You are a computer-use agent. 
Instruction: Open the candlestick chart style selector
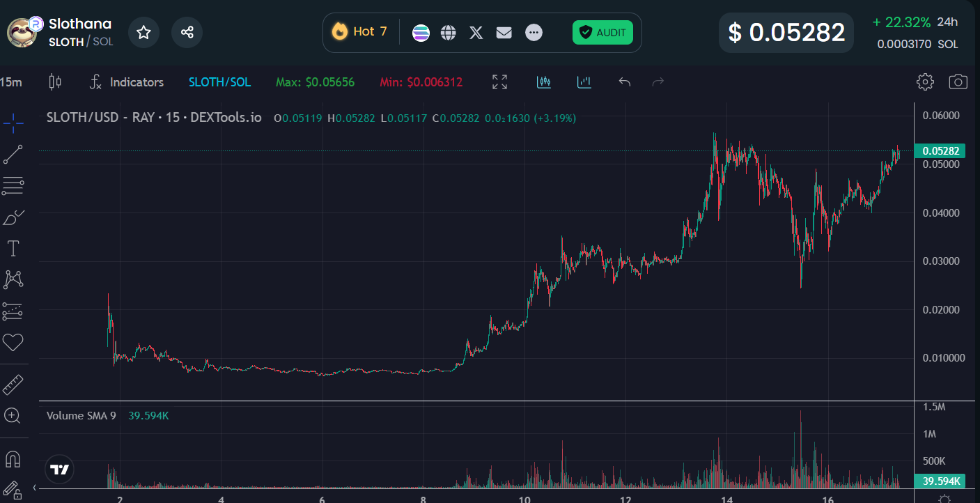(54, 82)
